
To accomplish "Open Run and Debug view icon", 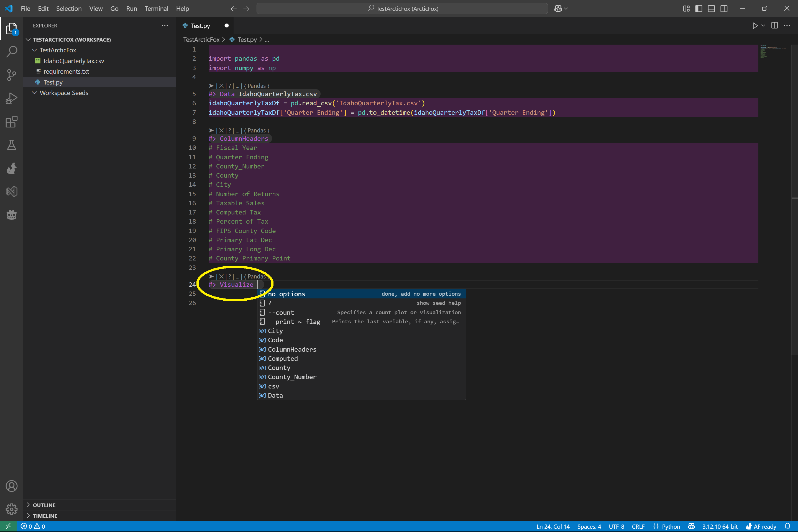I will [x=12, y=98].
